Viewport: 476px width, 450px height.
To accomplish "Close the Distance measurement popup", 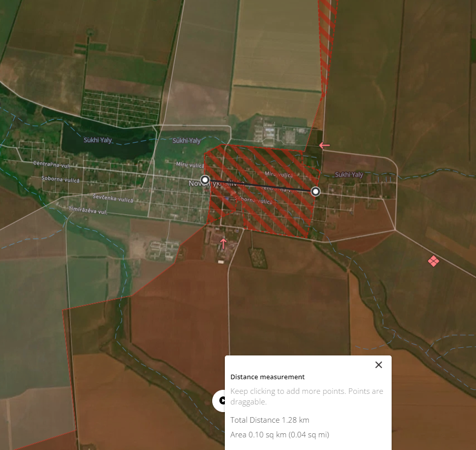I will 378,365.
